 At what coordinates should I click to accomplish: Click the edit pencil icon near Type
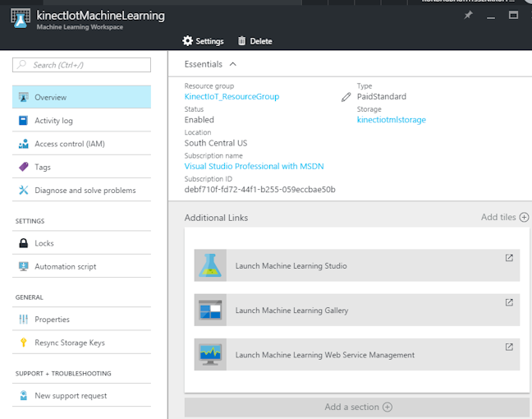pos(346,97)
